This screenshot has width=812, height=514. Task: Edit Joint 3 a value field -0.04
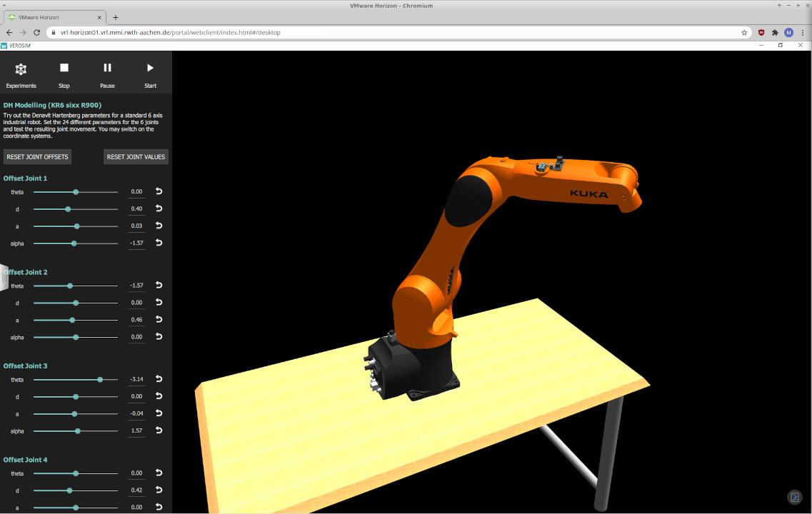(136, 413)
